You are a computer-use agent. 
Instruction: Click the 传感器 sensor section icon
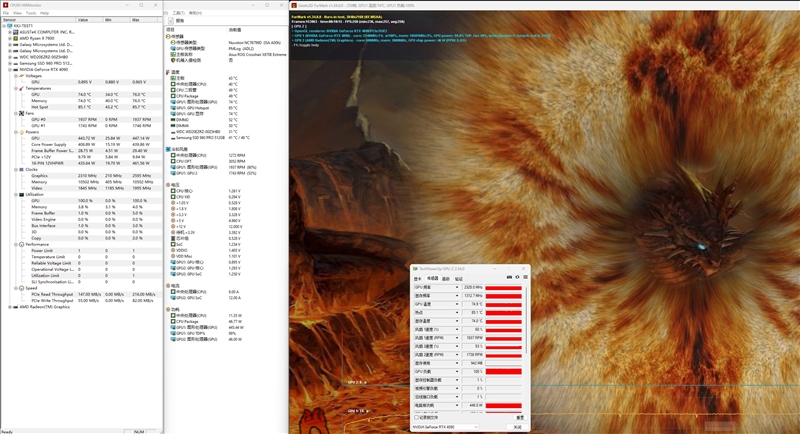point(168,37)
